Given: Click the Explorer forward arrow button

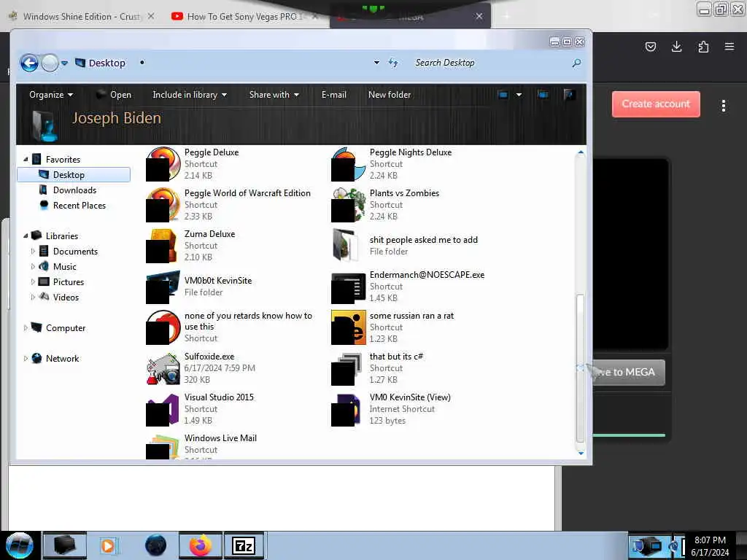Looking at the screenshot, I should (x=50, y=63).
